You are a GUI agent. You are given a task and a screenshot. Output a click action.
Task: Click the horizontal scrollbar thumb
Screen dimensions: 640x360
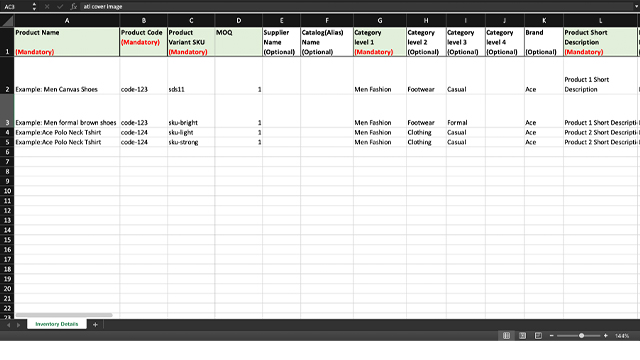coord(64,315)
